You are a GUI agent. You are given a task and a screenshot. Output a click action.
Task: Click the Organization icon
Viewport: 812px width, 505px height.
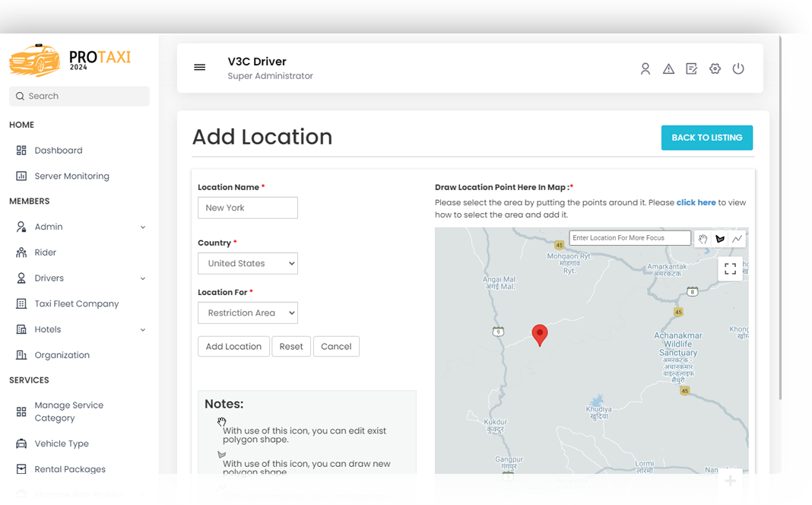click(21, 355)
